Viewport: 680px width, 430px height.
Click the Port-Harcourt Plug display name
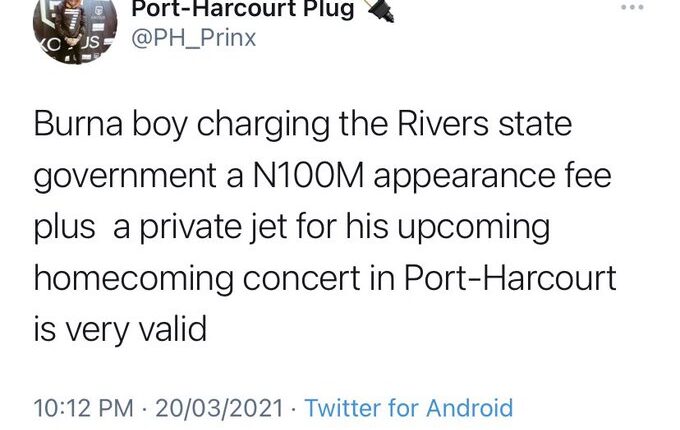click(x=242, y=10)
